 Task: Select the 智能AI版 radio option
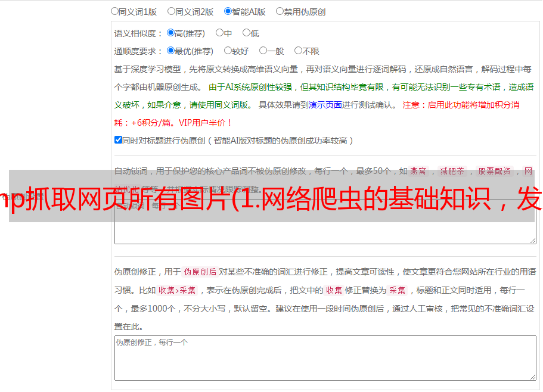click(228, 11)
